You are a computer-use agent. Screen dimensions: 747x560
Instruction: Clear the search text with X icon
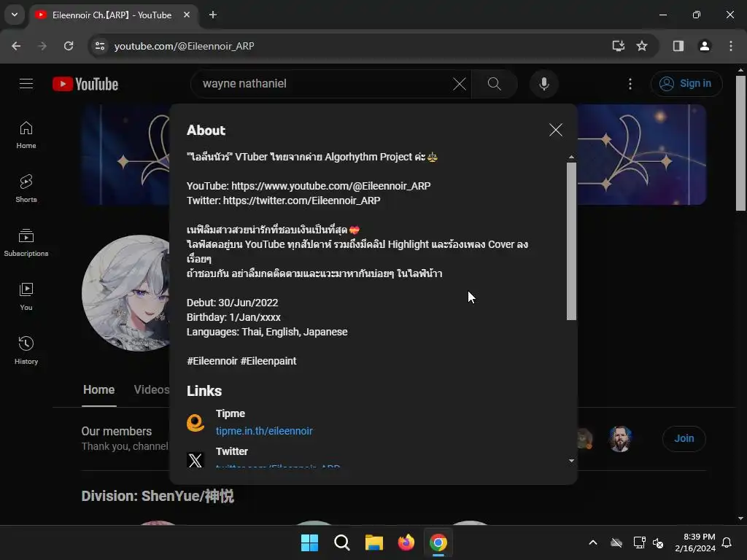pyautogui.click(x=460, y=84)
